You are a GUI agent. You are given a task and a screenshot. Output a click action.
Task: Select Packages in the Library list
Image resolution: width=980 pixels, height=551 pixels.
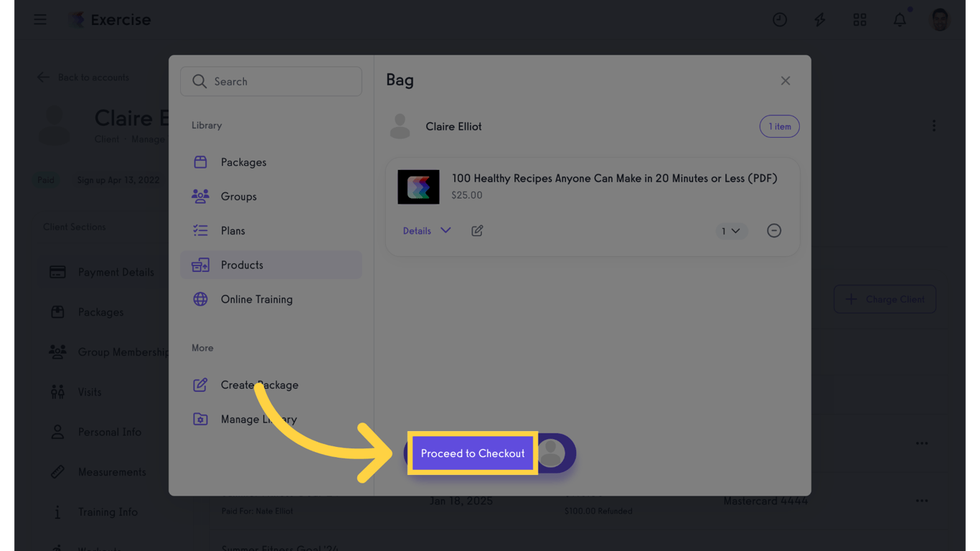coord(243,162)
